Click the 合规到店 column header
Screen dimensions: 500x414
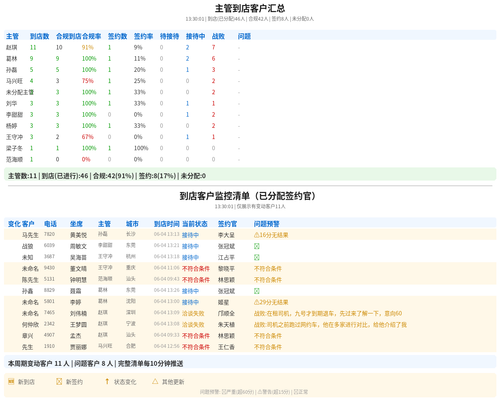pyautogui.click(x=69, y=36)
